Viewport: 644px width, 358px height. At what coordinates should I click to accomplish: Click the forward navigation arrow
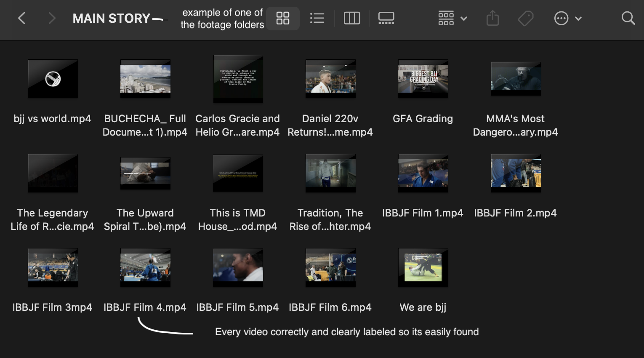click(x=52, y=18)
